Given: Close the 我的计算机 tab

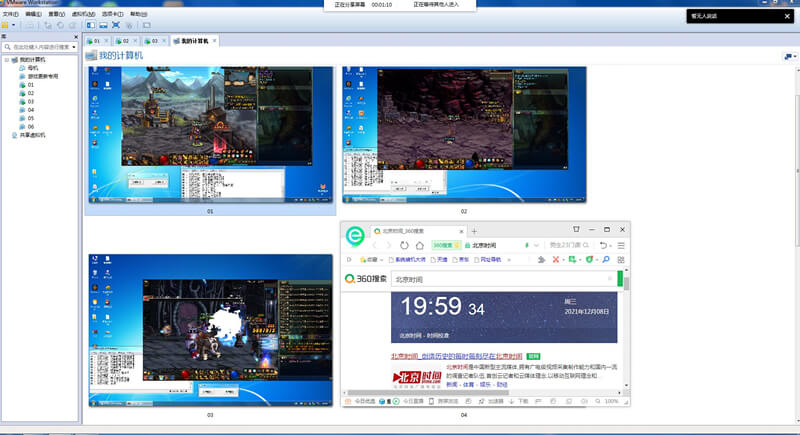Looking at the screenshot, I should (x=214, y=41).
